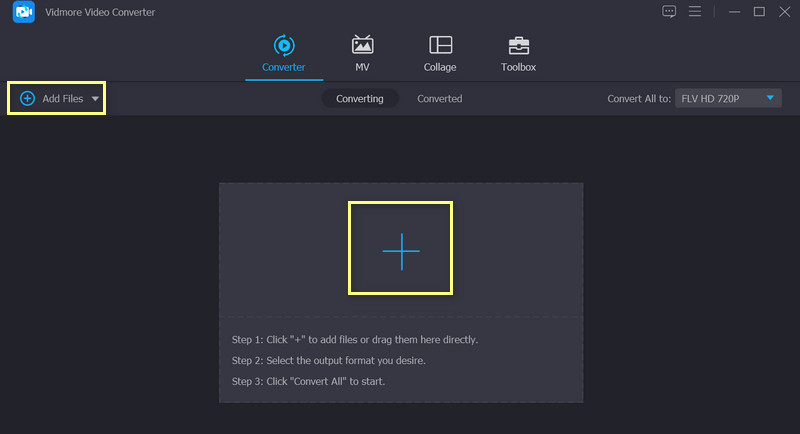Expand the Add Files dropdown arrow
The height and width of the screenshot is (434, 800).
[x=95, y=99]
